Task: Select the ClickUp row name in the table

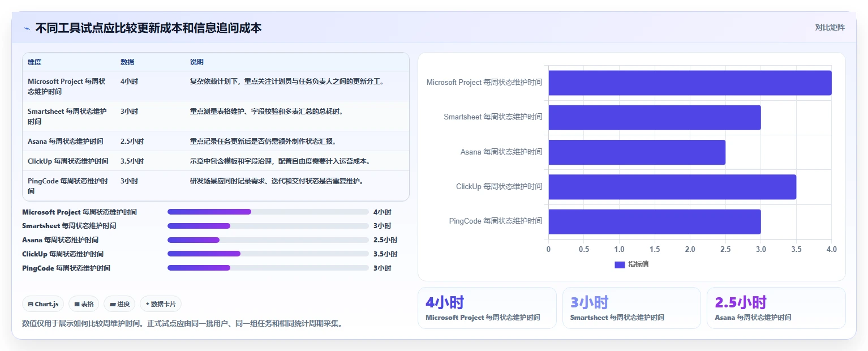Action: click(x=68, y=161)
